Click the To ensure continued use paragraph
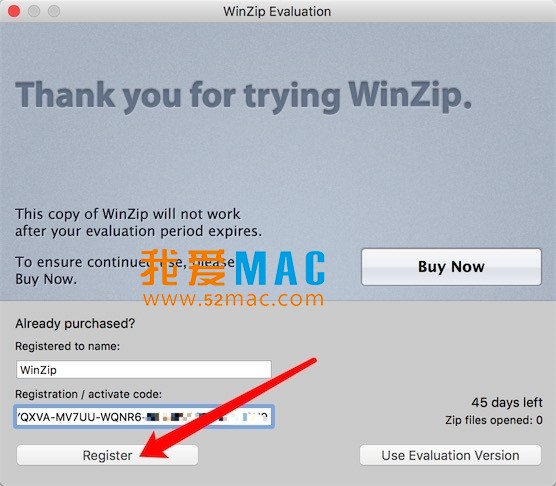Image resolution: width=556 pixels, height=486 pixels. coord(124,270)
